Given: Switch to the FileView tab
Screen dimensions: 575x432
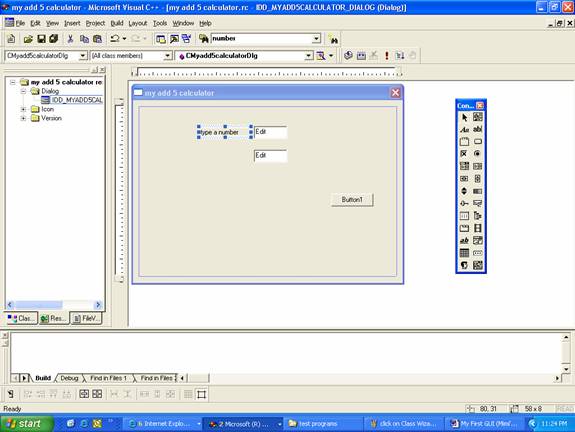Looking at the screenshot, I should click(86, 318).
